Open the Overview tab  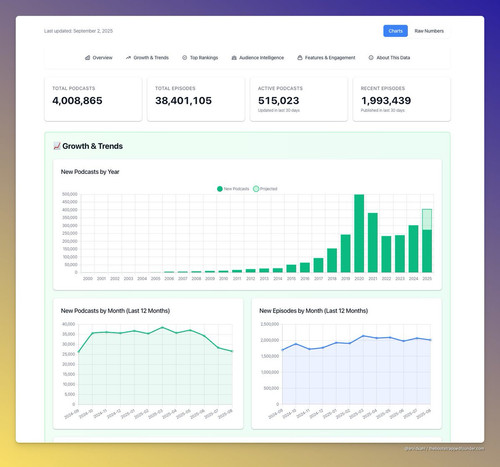pos(99,58)
